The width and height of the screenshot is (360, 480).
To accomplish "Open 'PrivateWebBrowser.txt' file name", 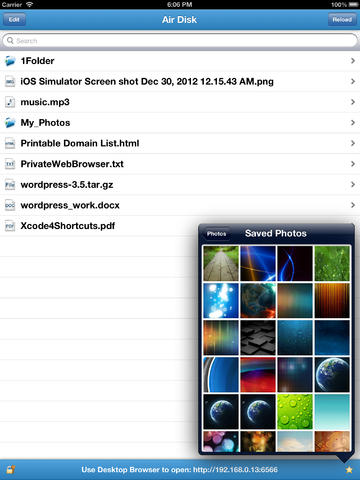I will pos(72,164).
